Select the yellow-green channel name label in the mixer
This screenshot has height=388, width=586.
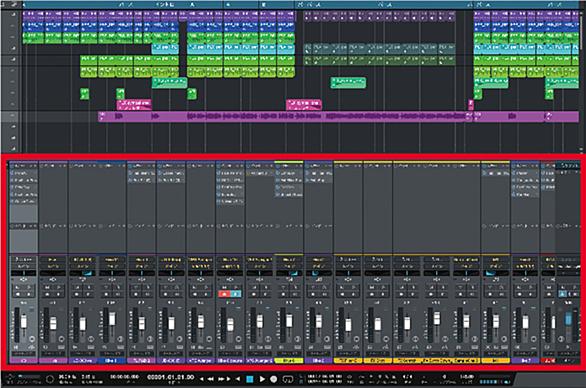[289, 361]
